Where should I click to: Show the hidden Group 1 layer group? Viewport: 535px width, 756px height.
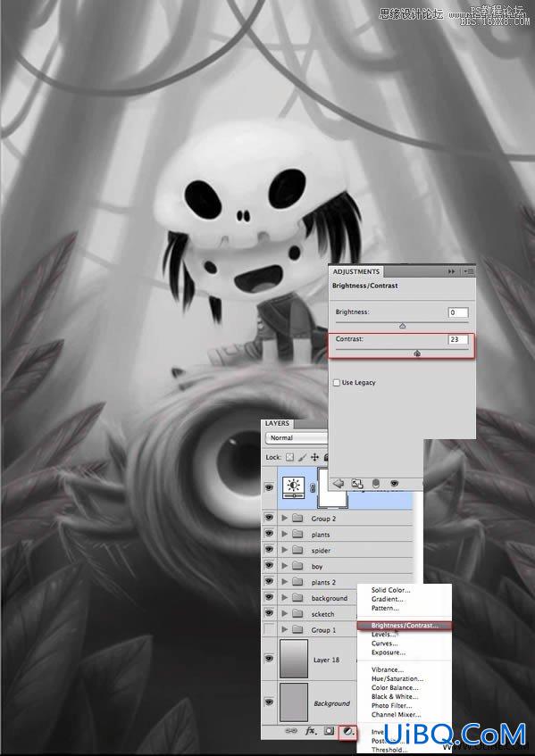point(269,629)
